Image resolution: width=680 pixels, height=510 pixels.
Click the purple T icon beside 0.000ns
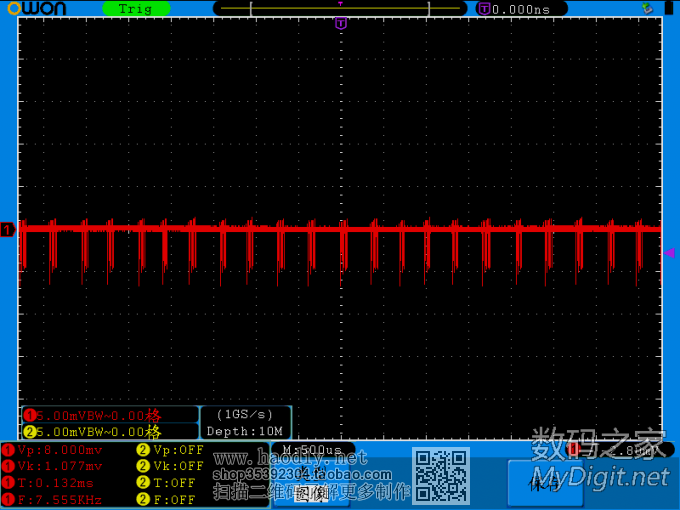pyautogui.click(x=485, y=9)
